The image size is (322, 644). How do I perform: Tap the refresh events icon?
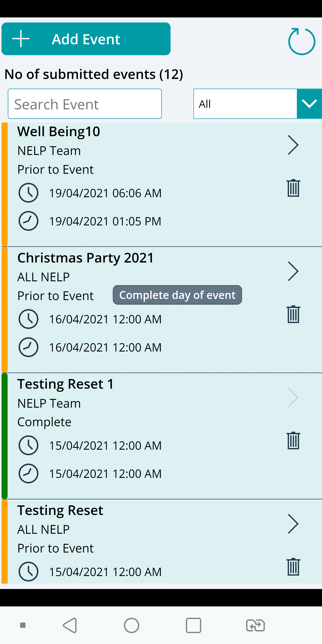[301, 41]
